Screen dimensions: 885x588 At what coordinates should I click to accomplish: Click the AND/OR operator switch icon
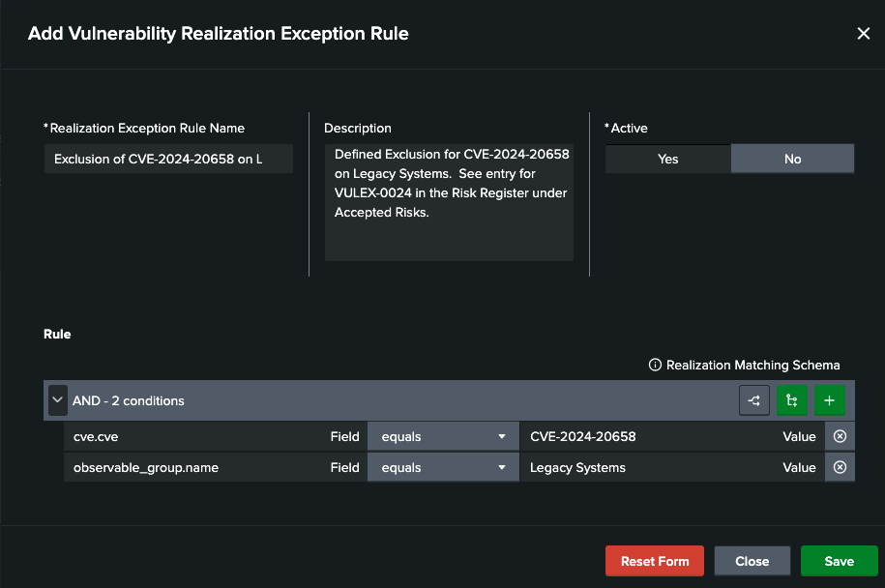tap(754, 399)
